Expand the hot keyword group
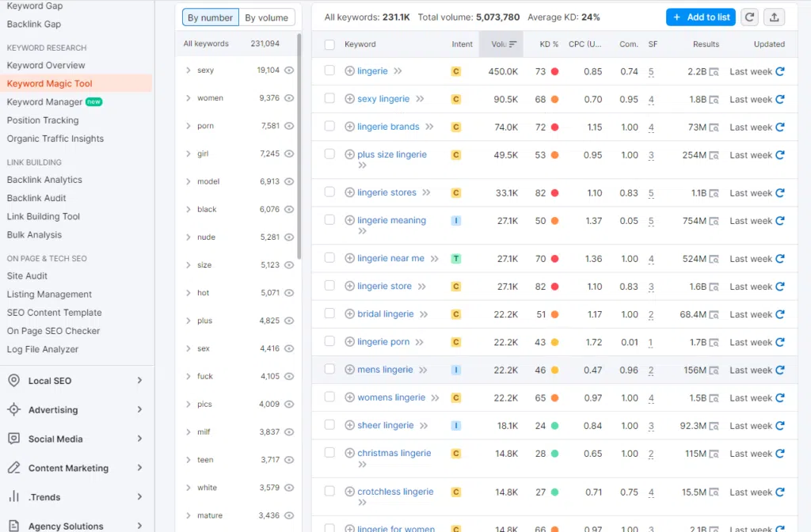Screen dimensions: 811x532 pyautogui.click(x=188, y=293)
